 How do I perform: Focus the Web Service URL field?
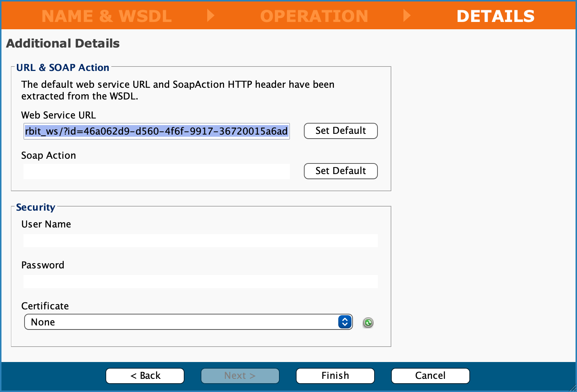[x=157, y=131]
